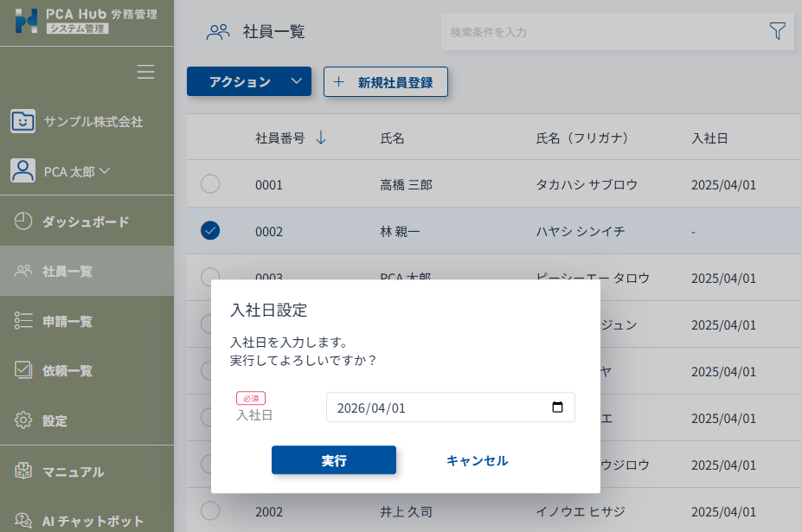Expand the PCA 太郎 user menu chevron

tap(105, 170)
